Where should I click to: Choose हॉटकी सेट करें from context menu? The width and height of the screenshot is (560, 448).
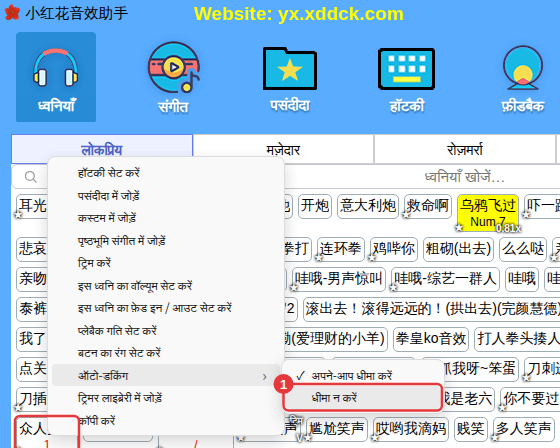point(166,173)
